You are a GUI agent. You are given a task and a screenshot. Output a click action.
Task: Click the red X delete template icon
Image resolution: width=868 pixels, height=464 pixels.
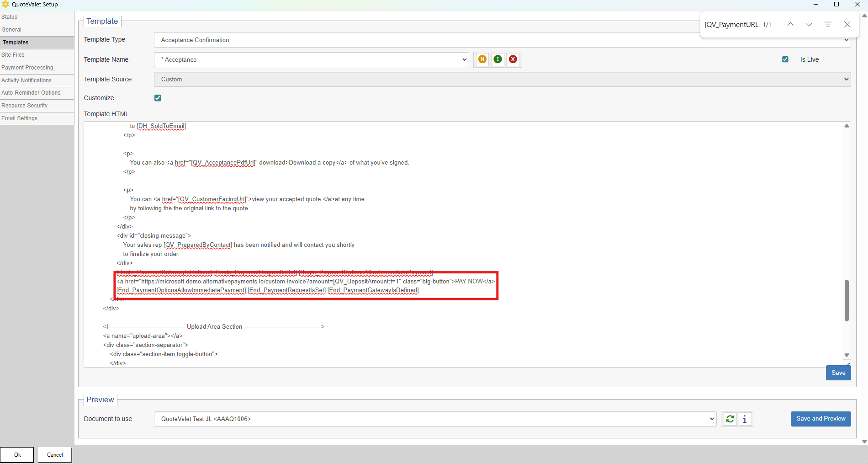(513, 59)
